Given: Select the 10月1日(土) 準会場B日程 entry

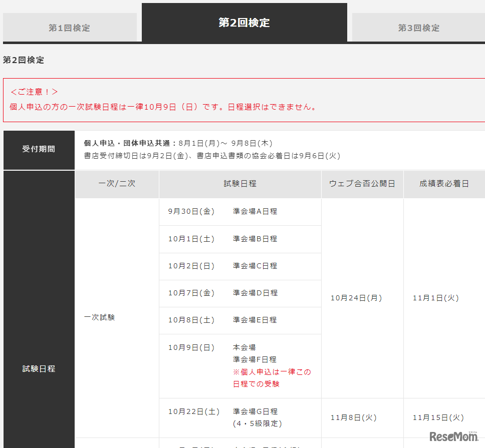Looking at the screenshot, I should (239, 239).
